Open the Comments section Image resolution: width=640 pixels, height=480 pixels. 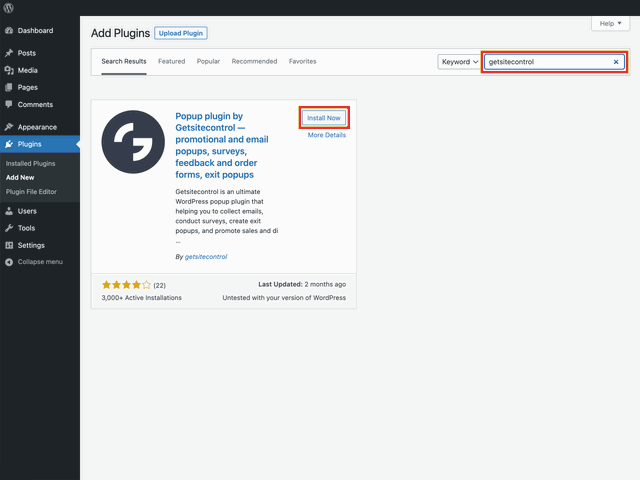coord(35,104)
